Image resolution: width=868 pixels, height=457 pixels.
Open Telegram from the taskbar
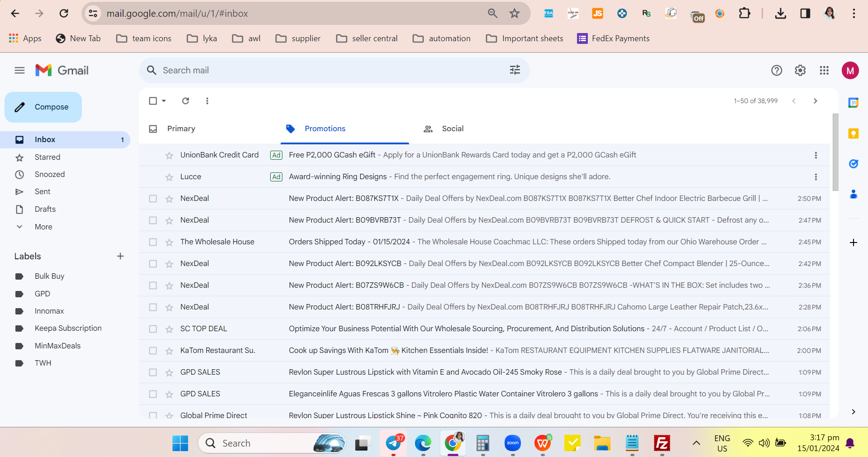pyautogui.click(x=394, y=443)
